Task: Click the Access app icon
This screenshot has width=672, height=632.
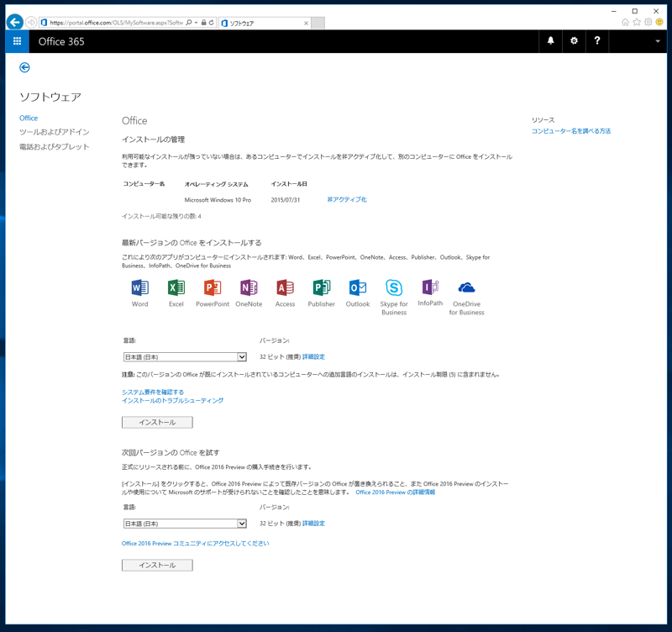Action: [285, 287]
